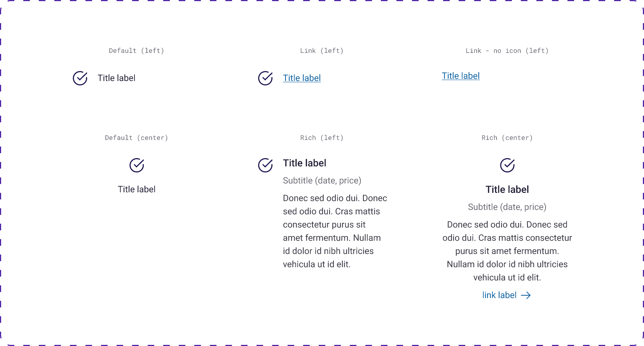The width and height of the screenshot is (644, 346).
Task: Select the check icon left of bold Title label
Action: pos(265,166)
